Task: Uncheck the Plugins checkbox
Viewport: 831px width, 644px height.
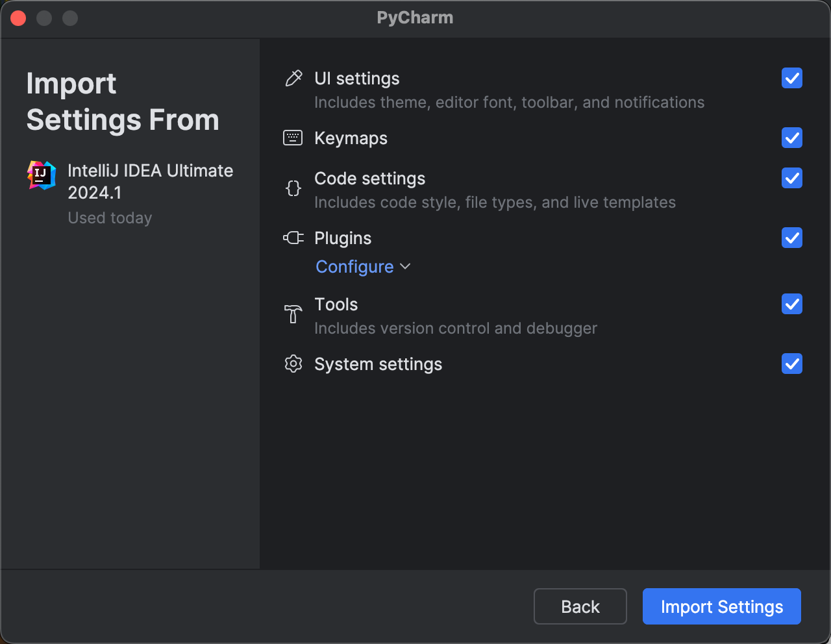Action: 791,238
